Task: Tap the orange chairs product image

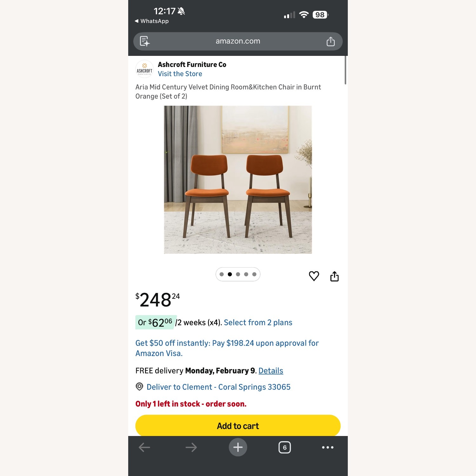Action: (x=238, y=180)
